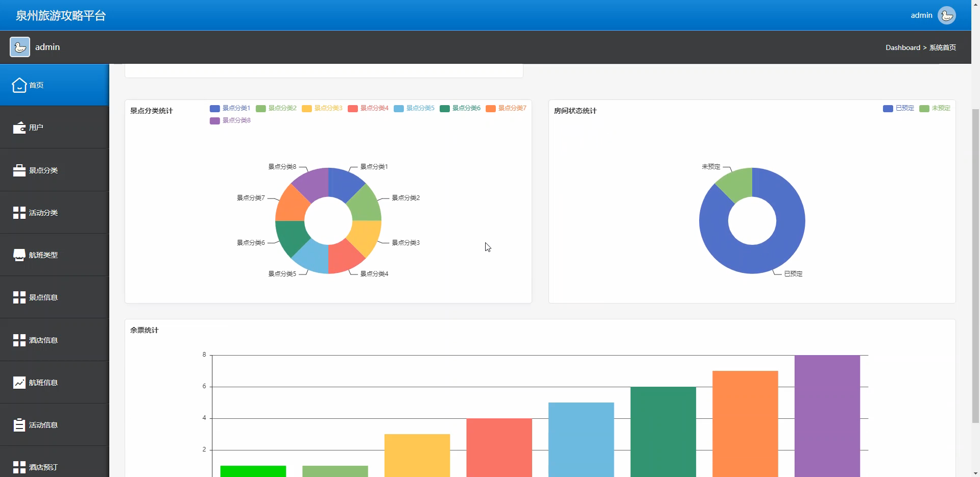Image resolution: width=980 pixels, height=477 pixels.
Task: Open the 活动信息 sidebar menu
Action: pyautogui.click(x=55, y=425)
